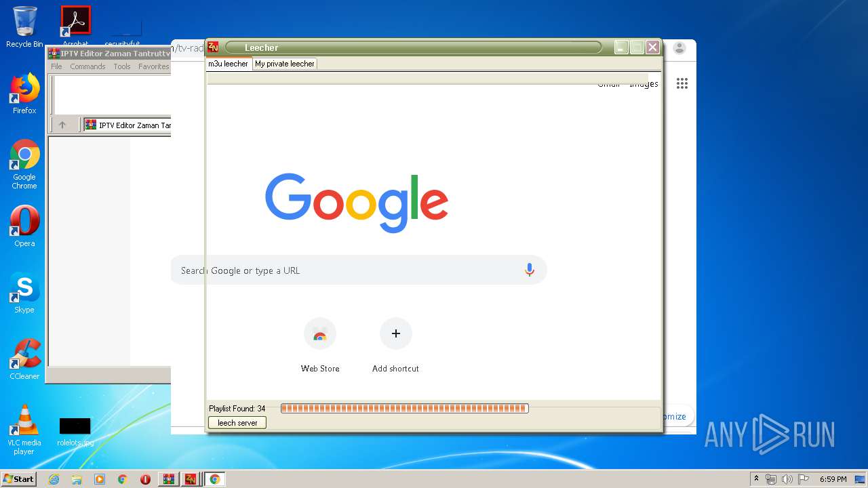Click the playlist progress bar in Leecher
The image size is (868, 488).
click(x=404, y=408)
